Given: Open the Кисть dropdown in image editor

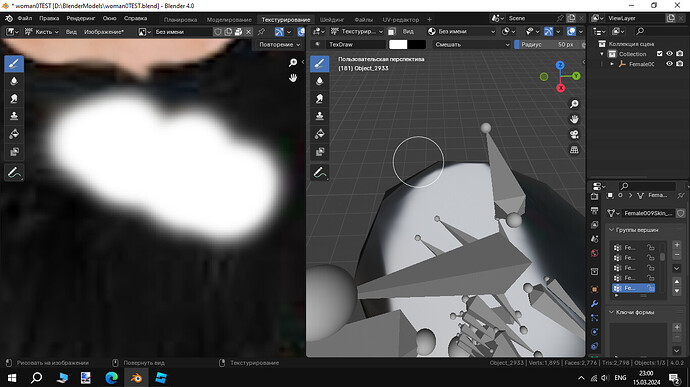Looking at the screenshot, I should [x=42, y=32].
